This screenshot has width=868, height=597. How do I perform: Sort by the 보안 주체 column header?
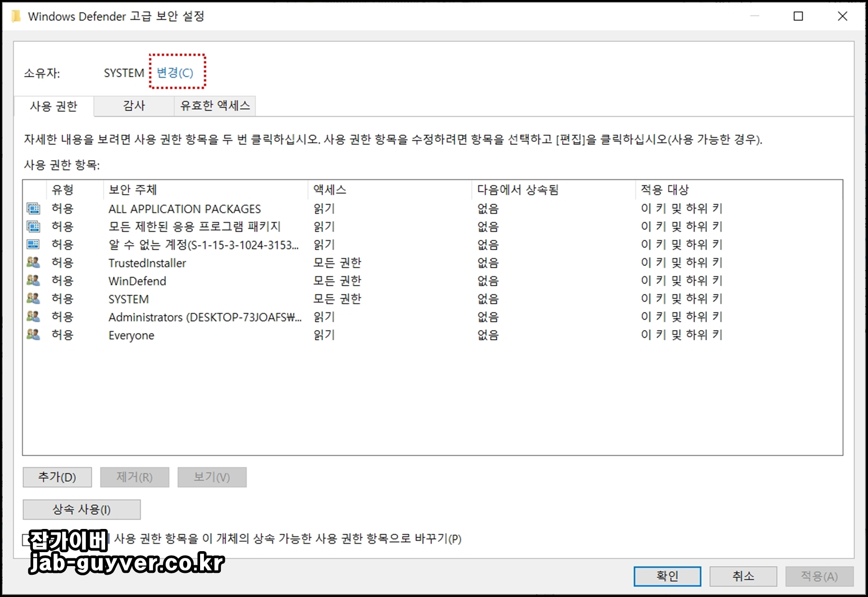click(x=205, y=190)
